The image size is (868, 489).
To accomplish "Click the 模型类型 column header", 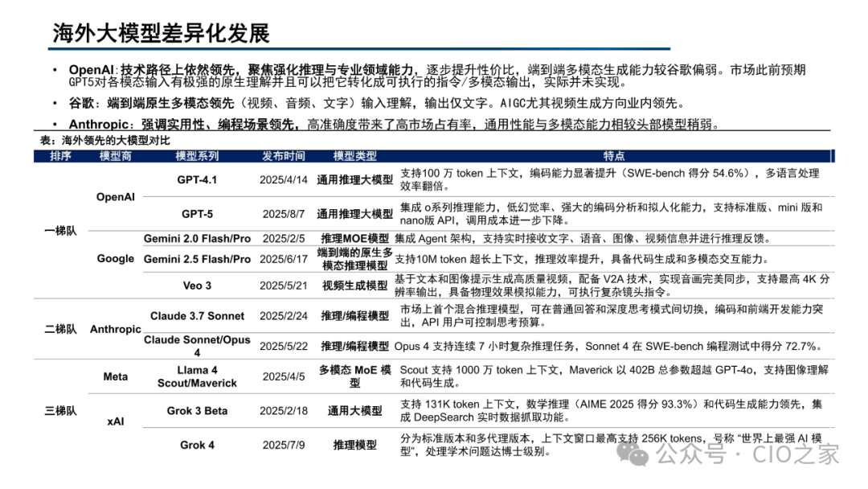I will (x=355, y=156).
